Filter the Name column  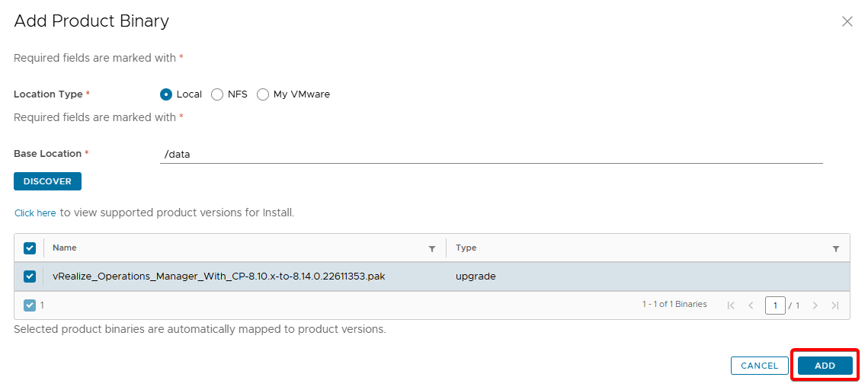tap(432, 248)
